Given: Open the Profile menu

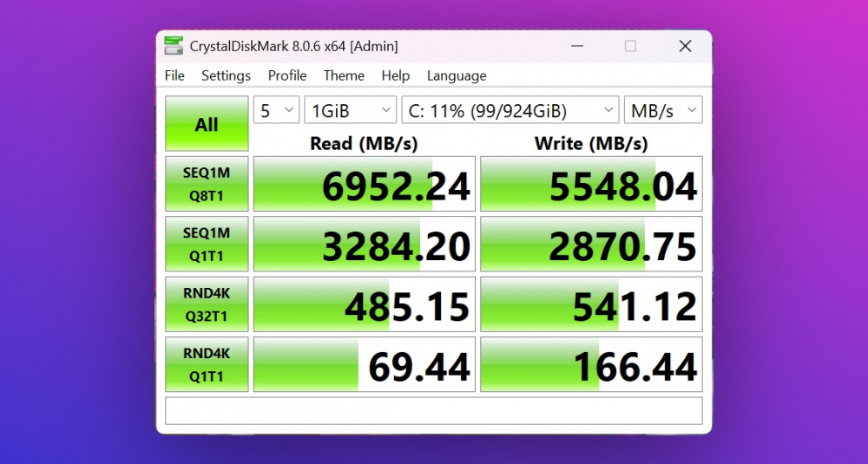Looking at the screenshot, I should 286,75.
